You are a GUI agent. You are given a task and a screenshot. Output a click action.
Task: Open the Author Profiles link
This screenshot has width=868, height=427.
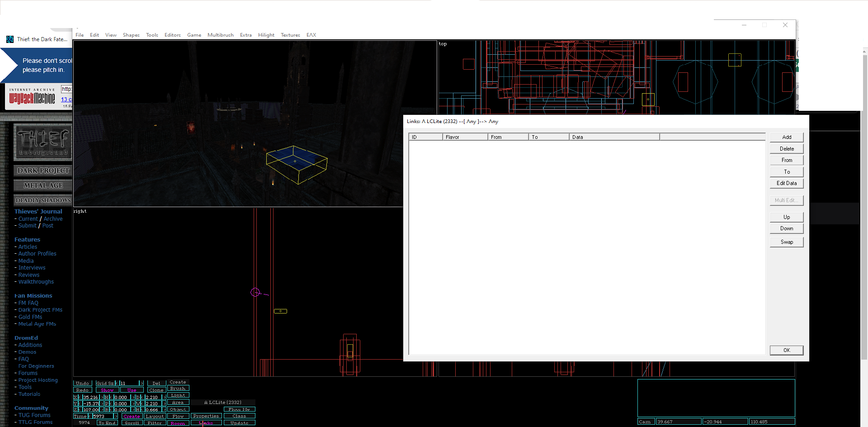click(38, 254)
